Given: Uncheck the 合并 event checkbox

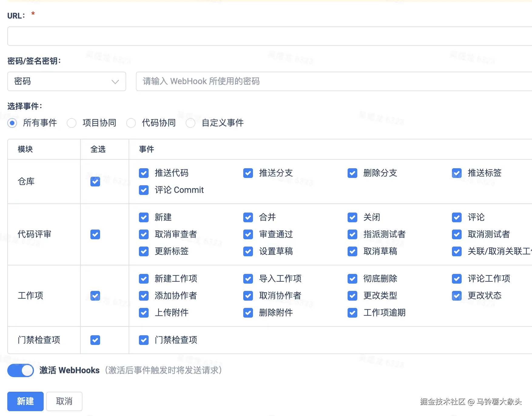Looking at the screenshot, I should (x=248, y=217).
